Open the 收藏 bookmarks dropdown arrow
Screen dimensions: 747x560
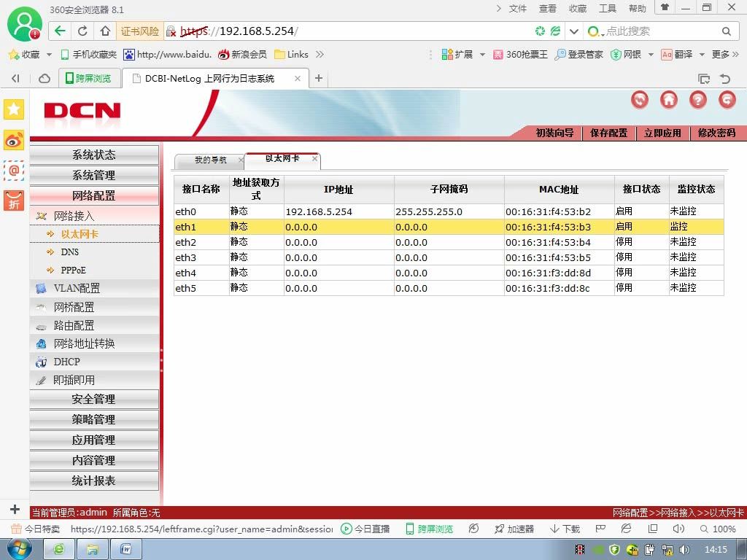(x=49, y=54)
